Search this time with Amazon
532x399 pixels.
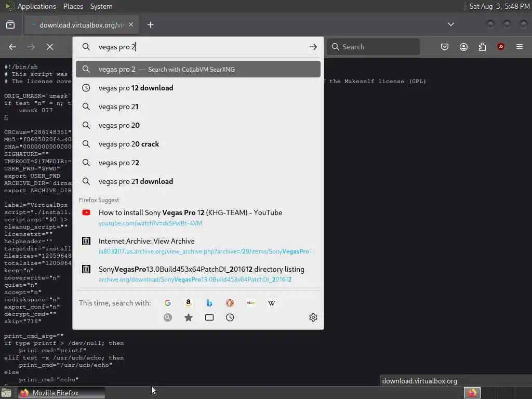[x=188, y=303]
